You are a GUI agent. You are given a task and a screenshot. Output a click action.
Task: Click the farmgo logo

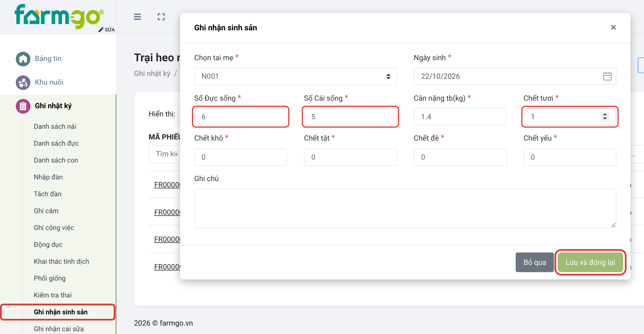coord(59,16)
